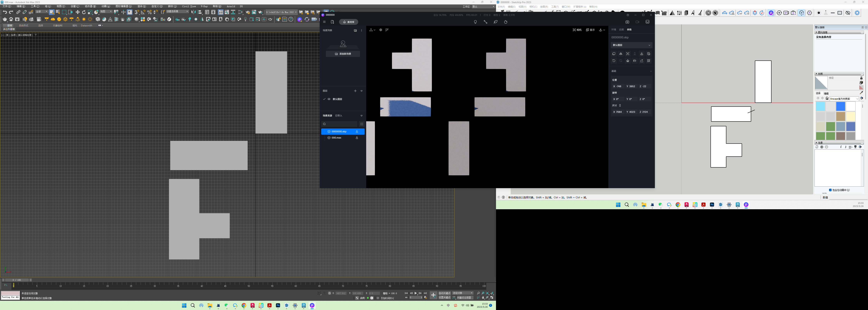Collapse the 场景 panel in SketchUp
This screenshot has width=868, height=310.
coord(816,143)
